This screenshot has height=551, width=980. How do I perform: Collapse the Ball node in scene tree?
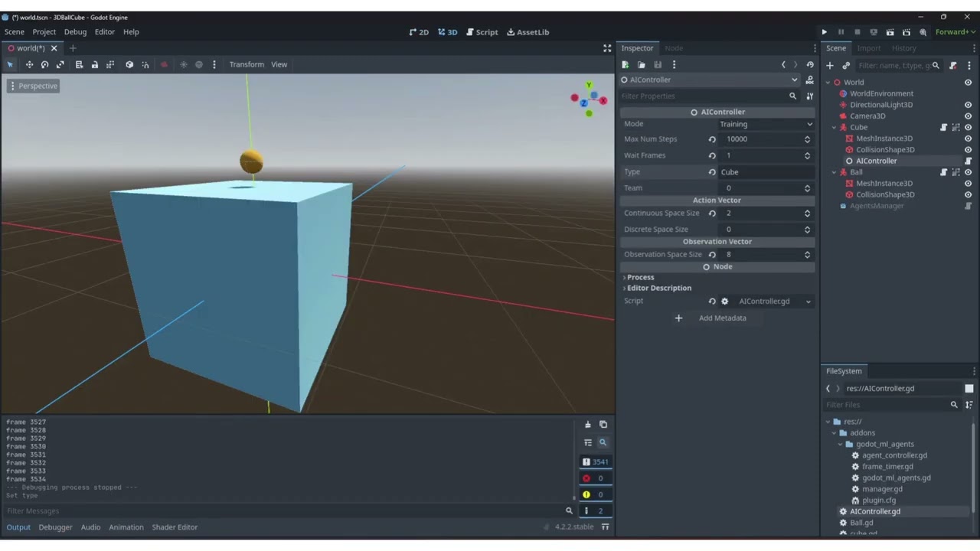pos(834,172)
